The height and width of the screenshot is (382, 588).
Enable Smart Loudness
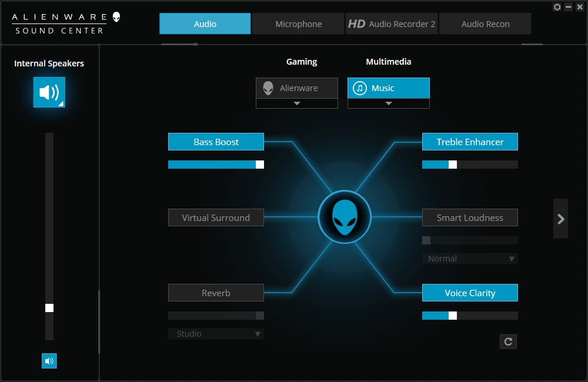(470, 217)
